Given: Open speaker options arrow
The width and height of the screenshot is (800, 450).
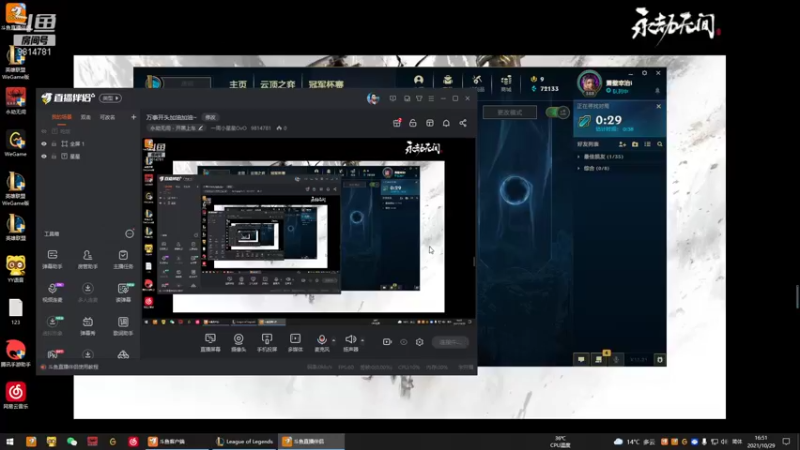Looking at the screenshot, I should [362, 340].
